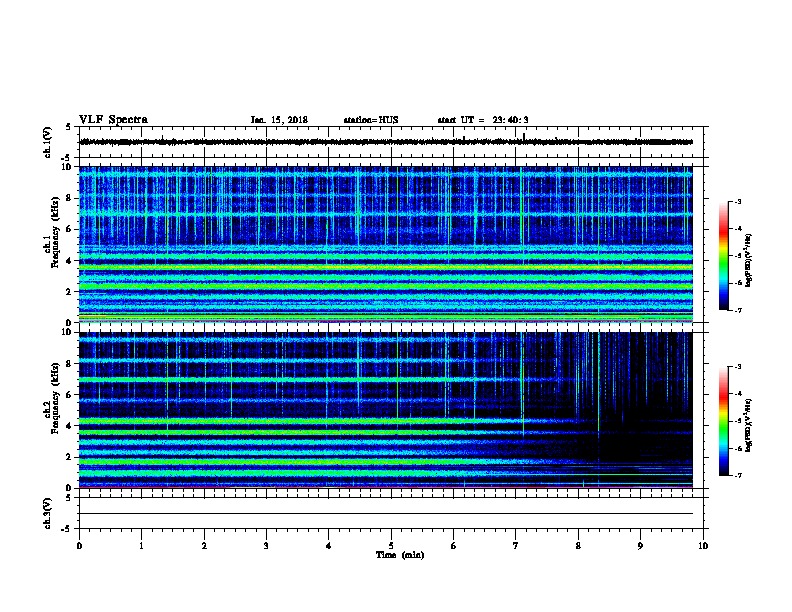
Task: Click the ch.1 colorbar log(PSD) unit label
Action: (749, 260)
